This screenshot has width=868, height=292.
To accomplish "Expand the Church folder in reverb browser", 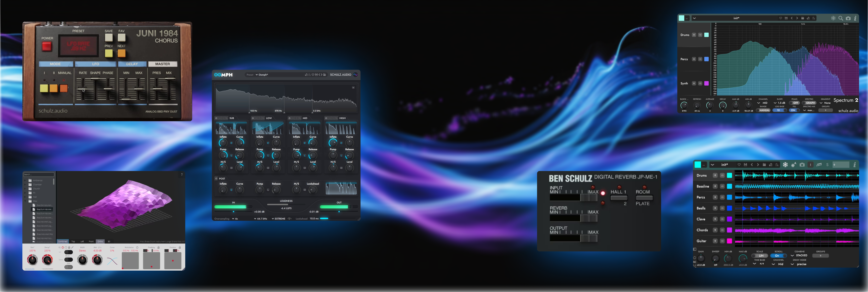I will click(x=25, y=189).
